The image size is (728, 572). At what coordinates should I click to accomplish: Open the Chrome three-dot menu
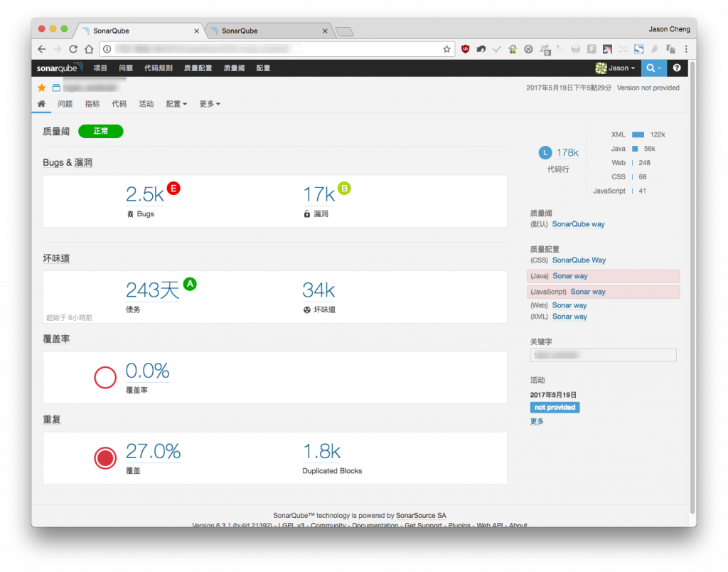[x=686, y=49]
